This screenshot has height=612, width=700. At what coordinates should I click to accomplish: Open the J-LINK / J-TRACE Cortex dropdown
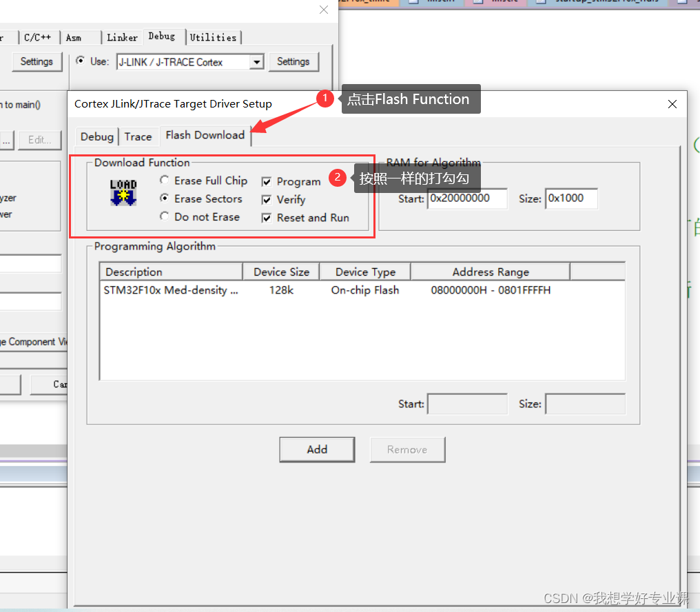256,62
